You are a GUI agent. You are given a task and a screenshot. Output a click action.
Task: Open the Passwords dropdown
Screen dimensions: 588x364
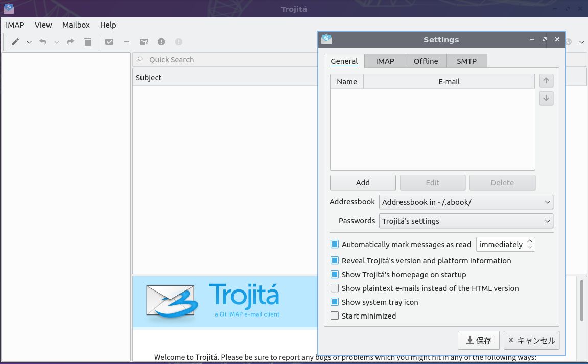(466, 221)
